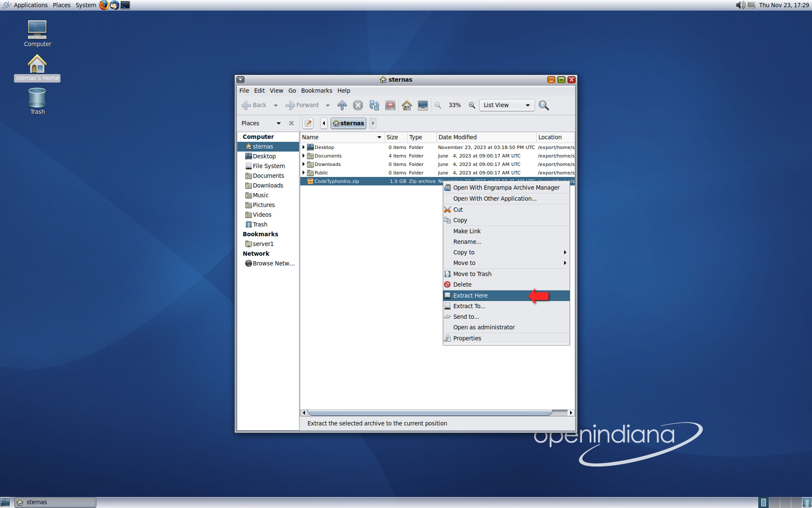The height and width of the screenshot is (508, 812).
Task: Open the Help menu
Action: pos(344,91)
